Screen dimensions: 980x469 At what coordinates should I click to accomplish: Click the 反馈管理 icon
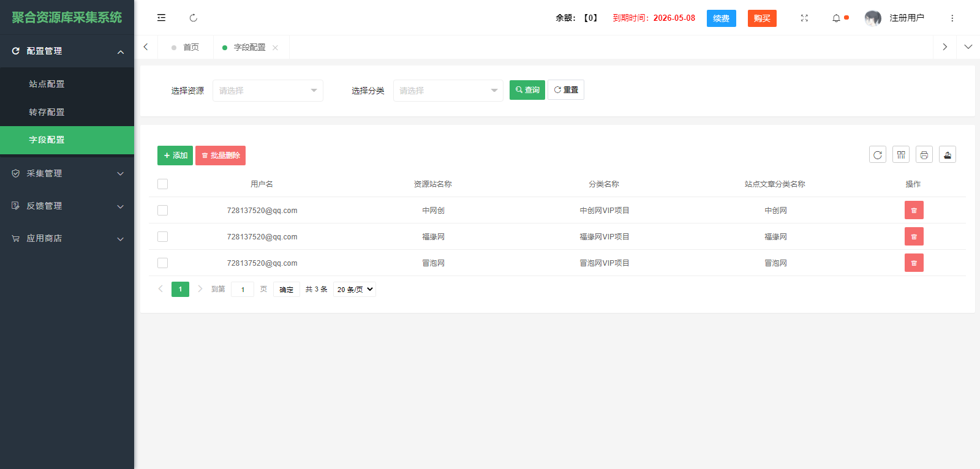(16, 206)
